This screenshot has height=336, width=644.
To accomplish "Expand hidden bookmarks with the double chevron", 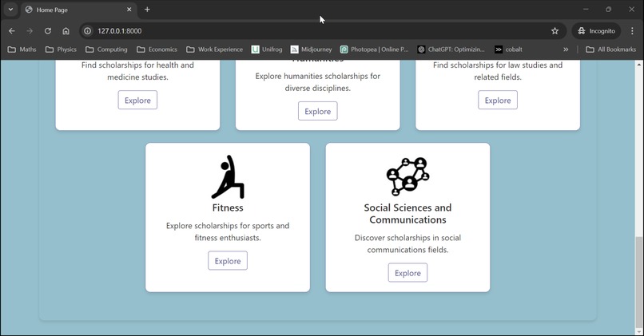I will pyautogui.click(x=566, y=49).
